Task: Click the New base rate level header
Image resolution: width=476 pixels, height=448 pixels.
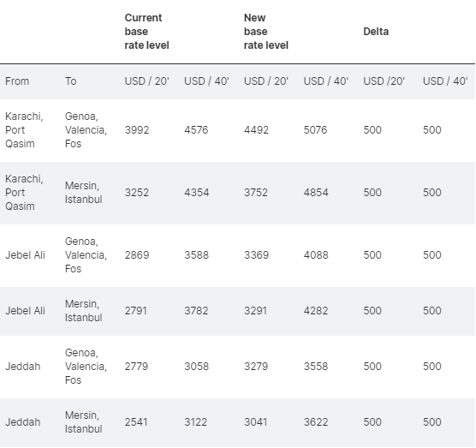Action: tap(266, 32)
